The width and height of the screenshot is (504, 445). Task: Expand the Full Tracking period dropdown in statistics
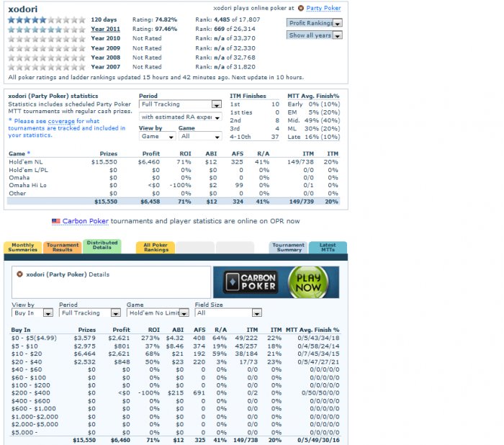click(x=180, y=104)
